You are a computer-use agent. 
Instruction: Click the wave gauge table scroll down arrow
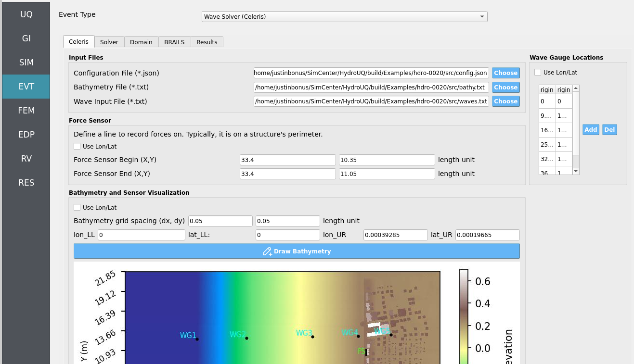click(576, 171)
